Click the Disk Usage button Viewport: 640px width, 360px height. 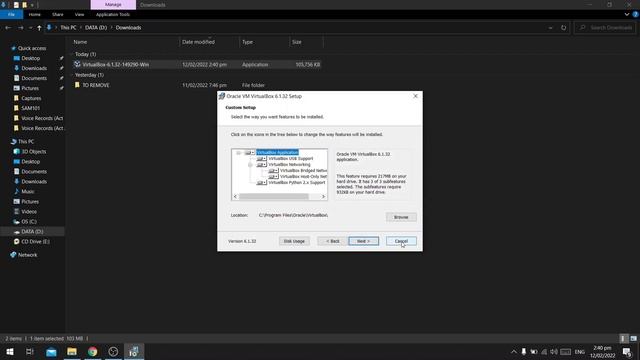tap(294, 241)
